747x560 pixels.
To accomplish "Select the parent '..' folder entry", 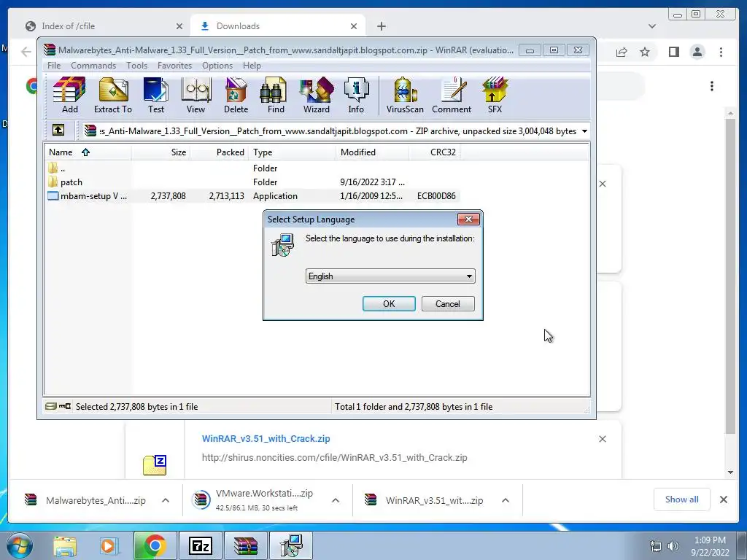I will point(57,168).
